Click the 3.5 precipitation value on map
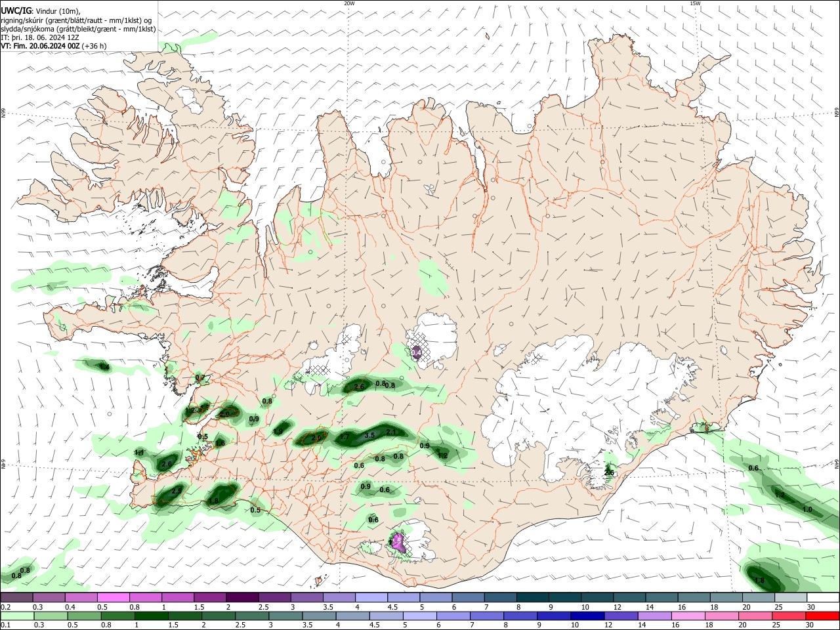Viewport: 840px width, 630px height. click(369, 435)
